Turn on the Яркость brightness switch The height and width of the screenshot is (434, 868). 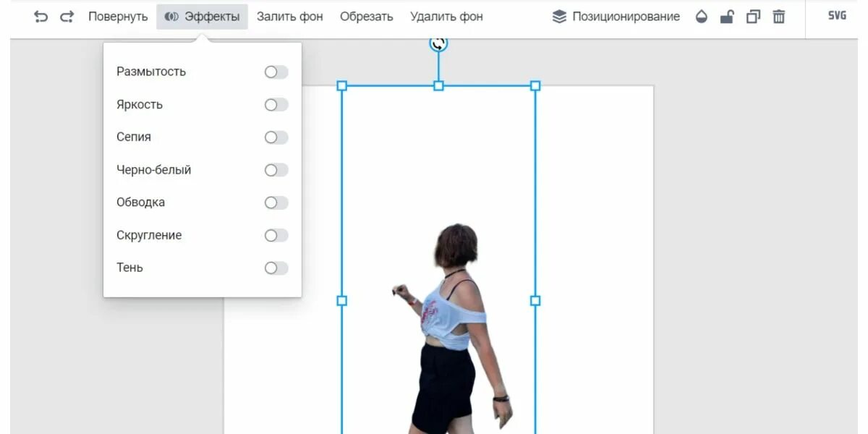(276, 105)
